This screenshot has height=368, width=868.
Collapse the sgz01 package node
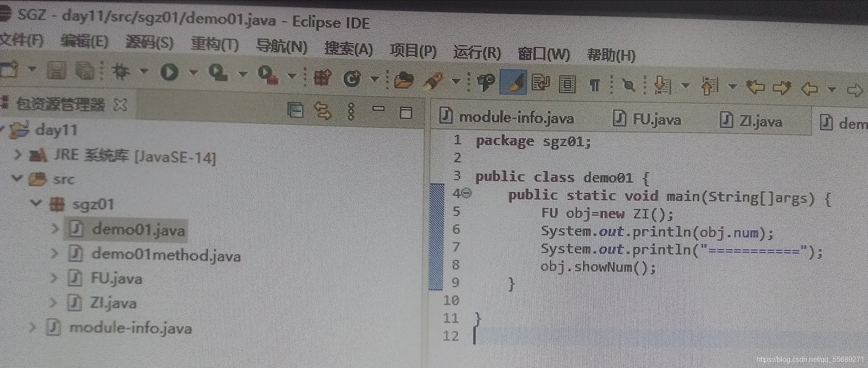[35, 203]
